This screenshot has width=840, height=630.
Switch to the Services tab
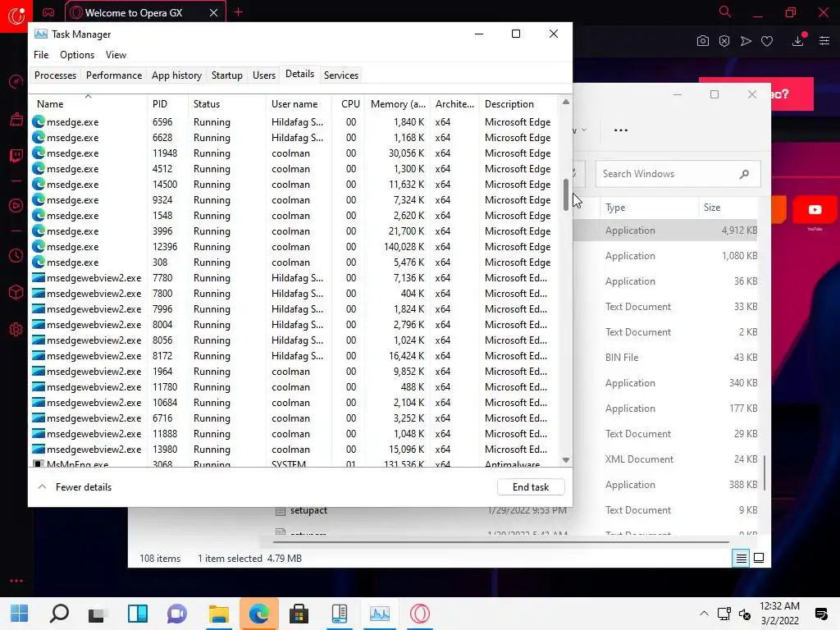pos(340,75)
